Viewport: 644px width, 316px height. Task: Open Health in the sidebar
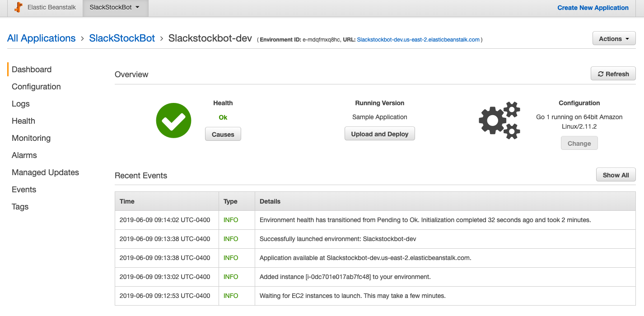click(23, 121)
